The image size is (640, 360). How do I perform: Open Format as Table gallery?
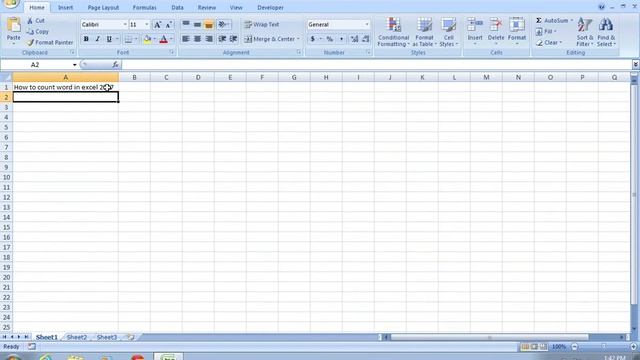(x=424, y=32)
